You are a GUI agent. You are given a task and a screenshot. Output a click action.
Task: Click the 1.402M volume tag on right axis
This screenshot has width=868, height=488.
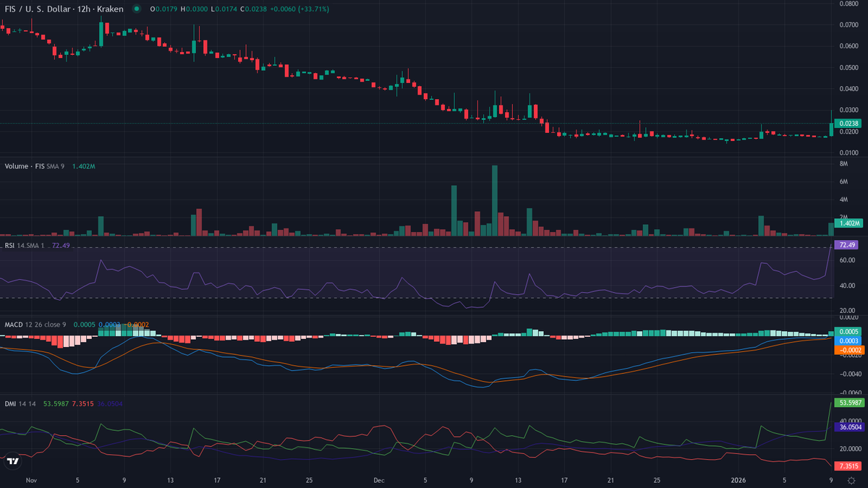pyautogui.click(x=849, y=223)
